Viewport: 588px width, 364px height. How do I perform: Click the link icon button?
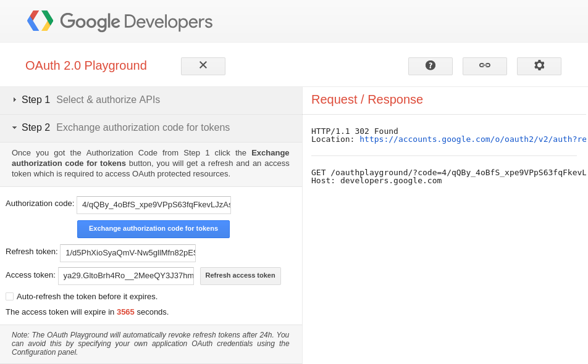[485, 66]
